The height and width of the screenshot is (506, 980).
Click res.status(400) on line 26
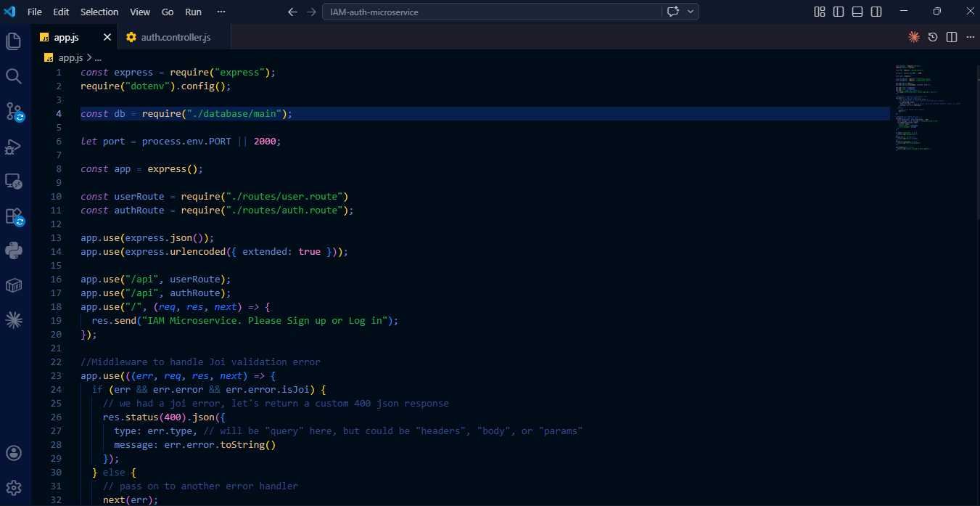tap(144, 417)
